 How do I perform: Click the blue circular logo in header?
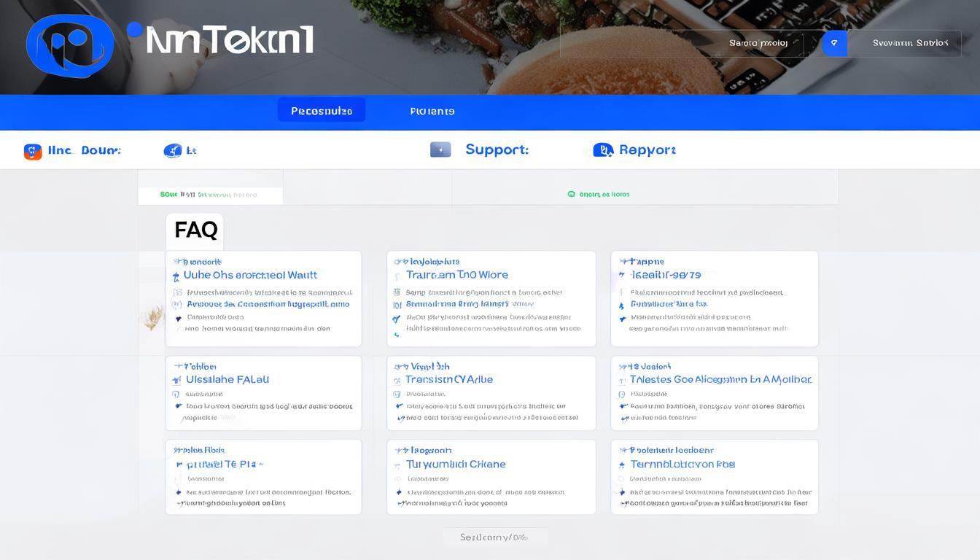tap(70, 45)
